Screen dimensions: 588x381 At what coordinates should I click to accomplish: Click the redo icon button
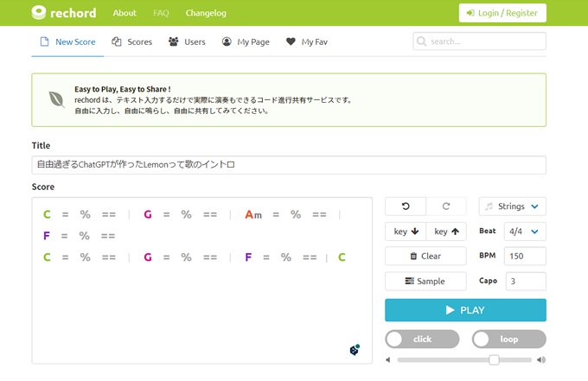(446, 206)
